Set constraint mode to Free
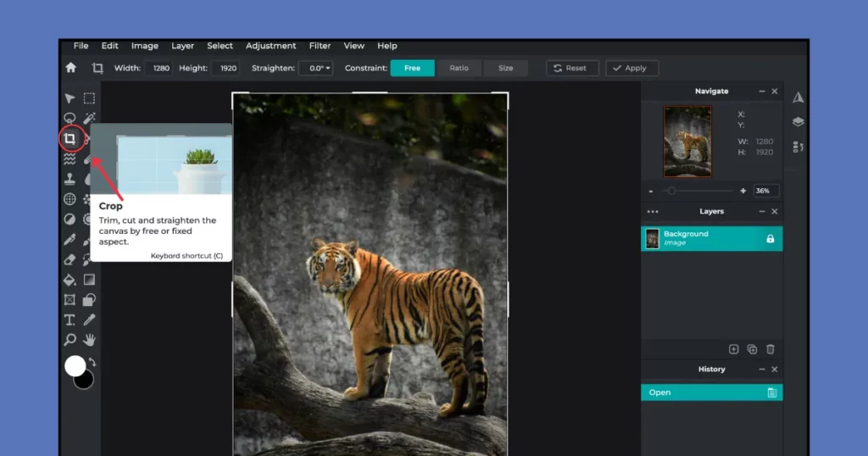868x456 pixels. coord(412,68)
